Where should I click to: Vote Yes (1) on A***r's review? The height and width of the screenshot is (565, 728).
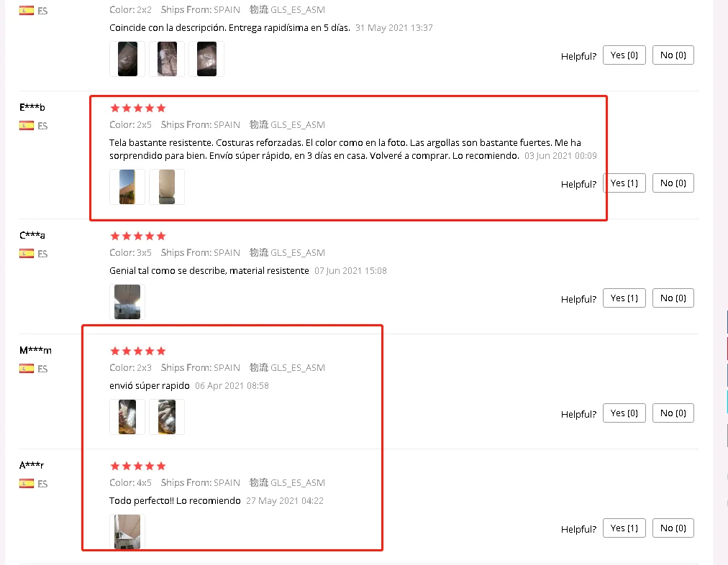pos(624,528)
